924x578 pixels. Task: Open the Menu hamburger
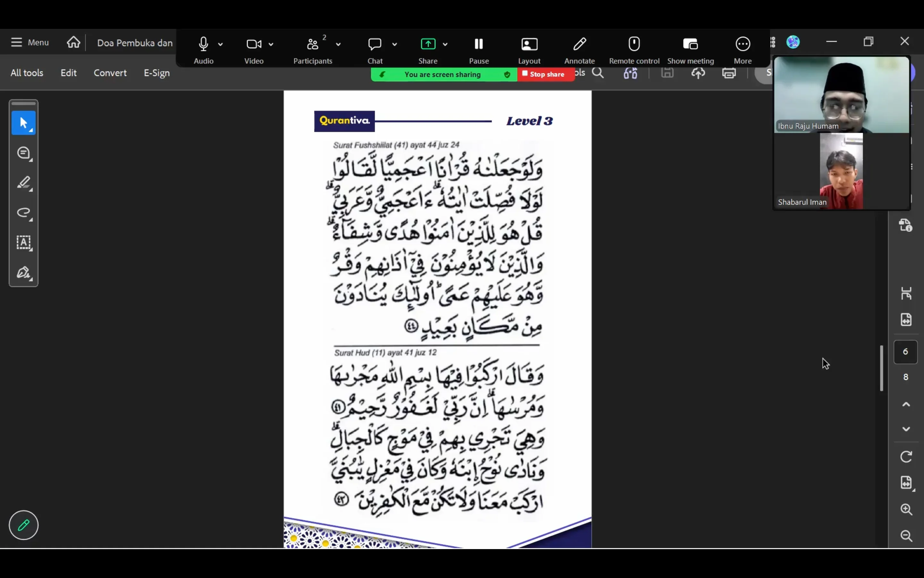30,42
